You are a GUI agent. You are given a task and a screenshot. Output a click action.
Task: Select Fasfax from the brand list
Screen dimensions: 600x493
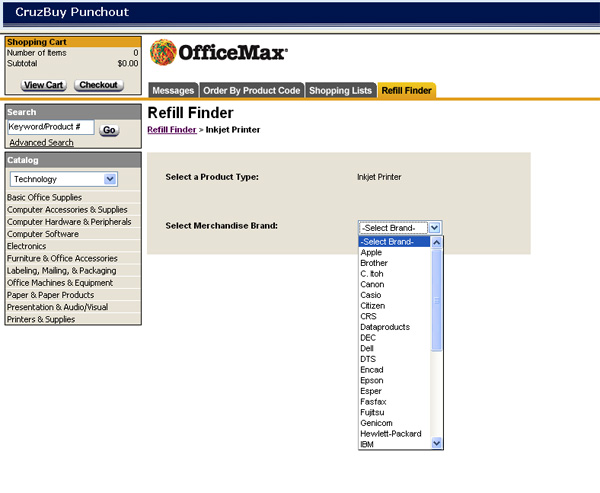[x=394, y=402]
